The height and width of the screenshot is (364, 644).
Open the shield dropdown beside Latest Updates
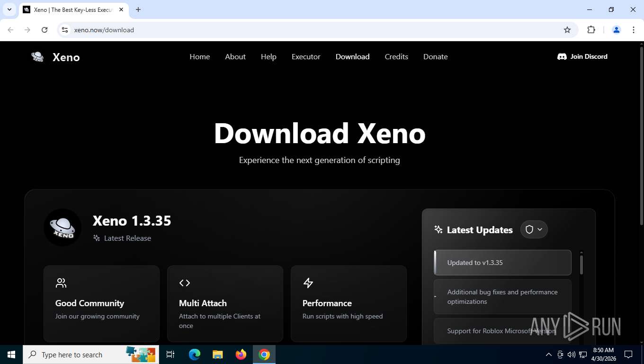tap(534, 229)
